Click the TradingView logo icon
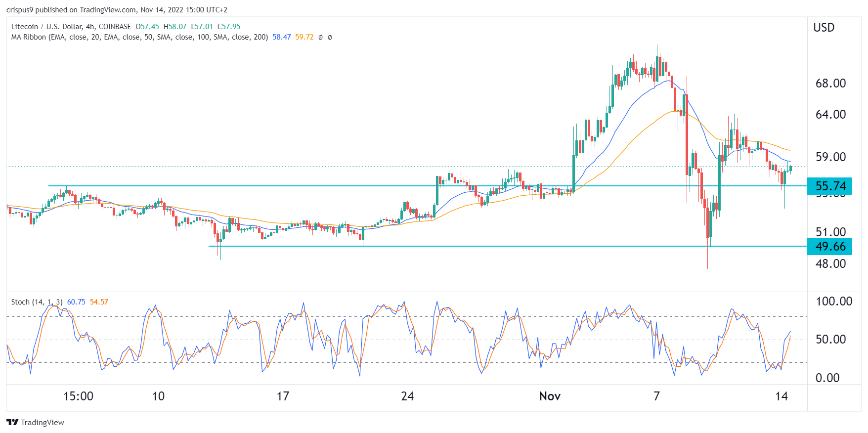The width and height of the screenshot is (868, 433). pos(12,422)
